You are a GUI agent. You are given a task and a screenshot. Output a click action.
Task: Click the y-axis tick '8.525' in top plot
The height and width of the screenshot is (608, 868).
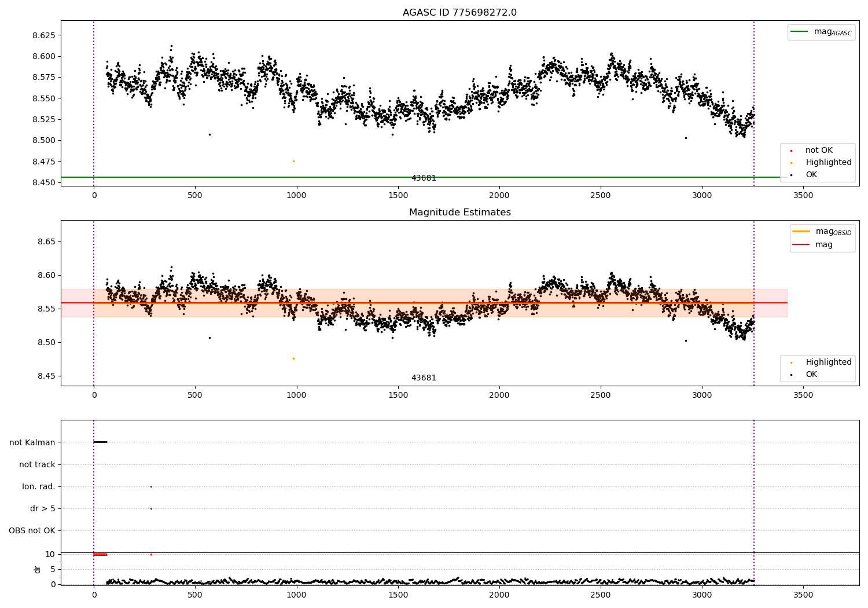[44, 119]
